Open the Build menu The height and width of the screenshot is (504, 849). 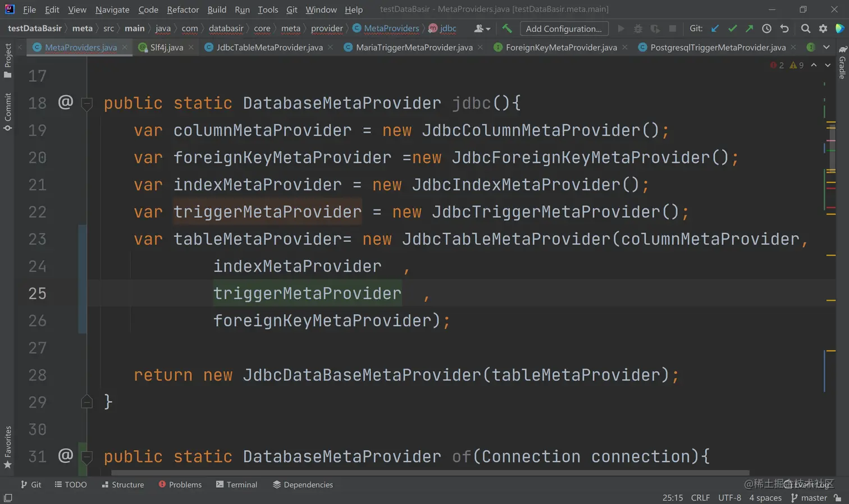(217, 10)
